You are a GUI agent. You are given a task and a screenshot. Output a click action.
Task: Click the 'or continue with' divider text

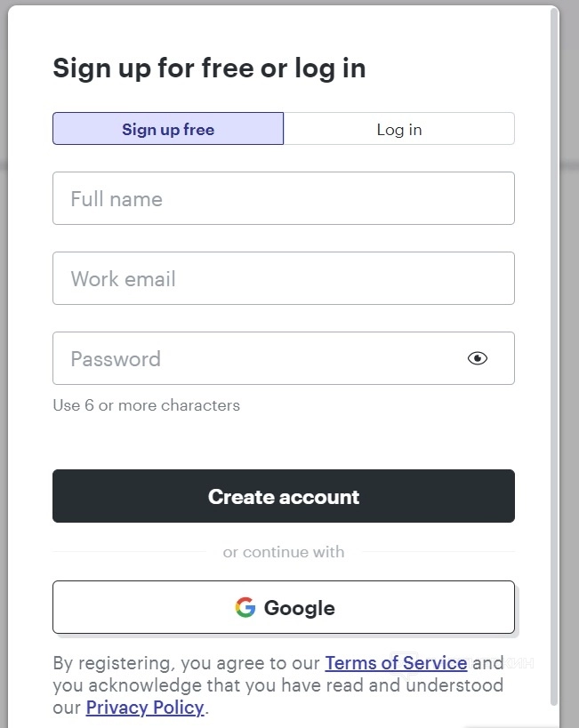coord(283,552)
